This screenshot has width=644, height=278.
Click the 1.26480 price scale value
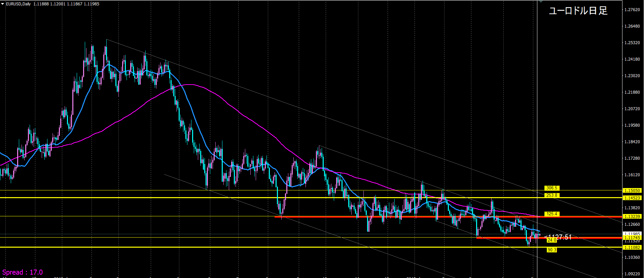[x=632, y=26]
